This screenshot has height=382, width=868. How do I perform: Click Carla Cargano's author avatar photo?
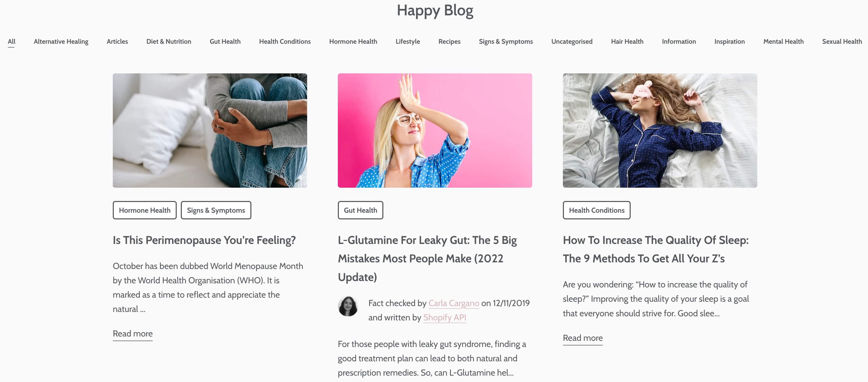[x=348, y=306]
